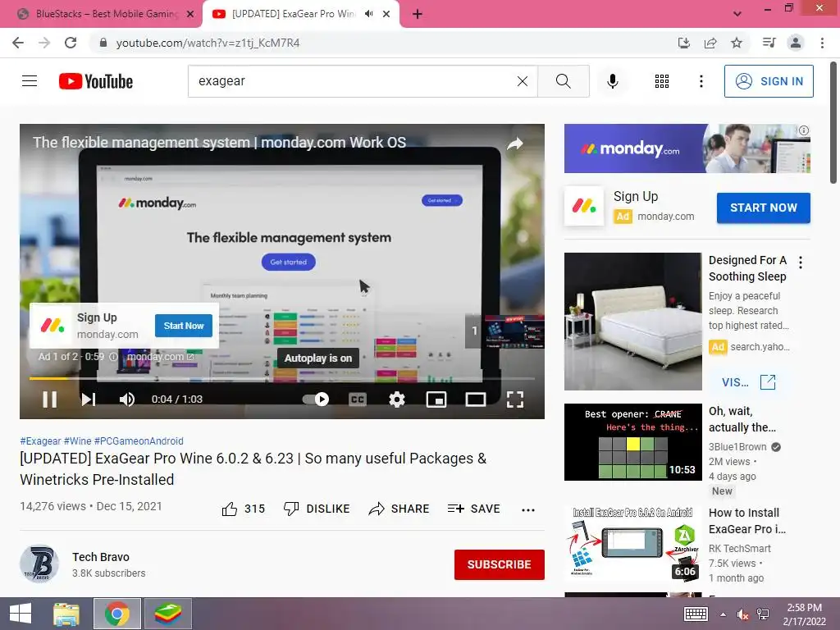The width and height of the screenshot is (840, 630).
Task: Switch to theater mode view
Action: pyautogui.click(x=475, y=399)
